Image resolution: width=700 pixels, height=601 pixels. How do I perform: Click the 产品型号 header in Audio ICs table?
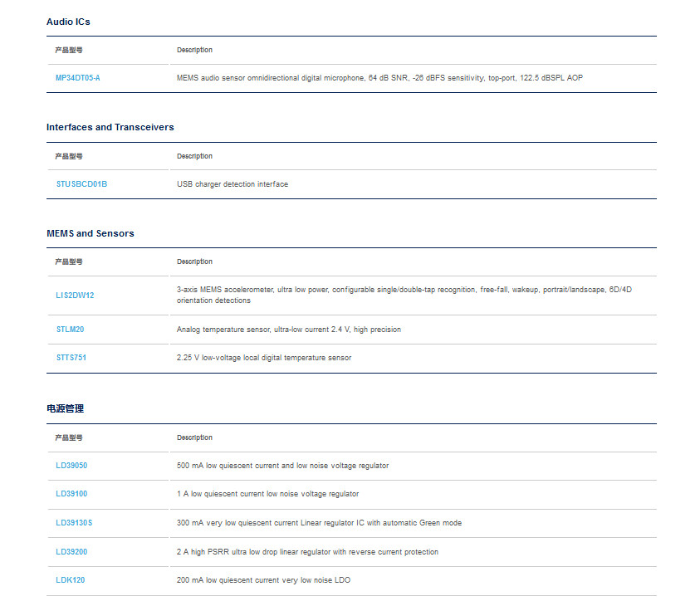[x=69, y=50]
